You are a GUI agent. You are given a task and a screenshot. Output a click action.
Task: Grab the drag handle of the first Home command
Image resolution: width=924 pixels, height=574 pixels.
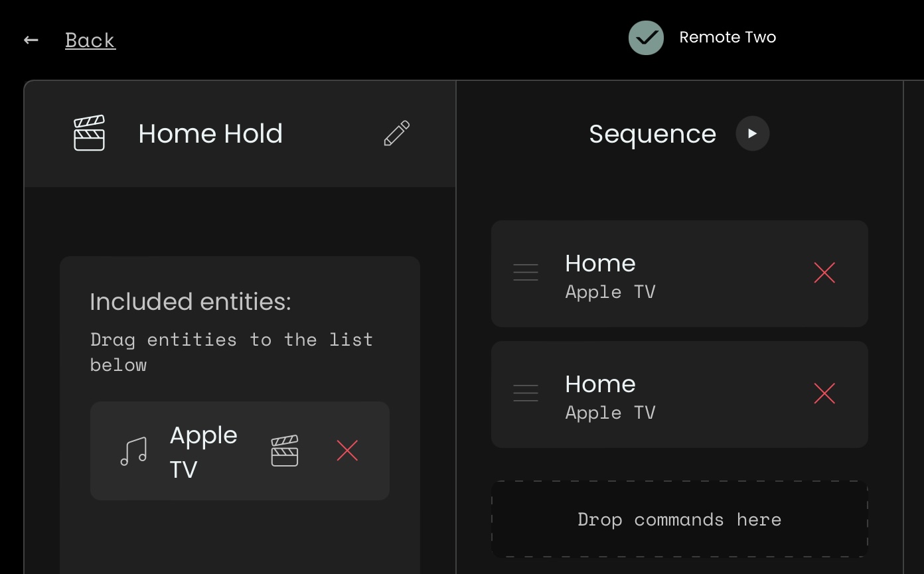point(526,273)
